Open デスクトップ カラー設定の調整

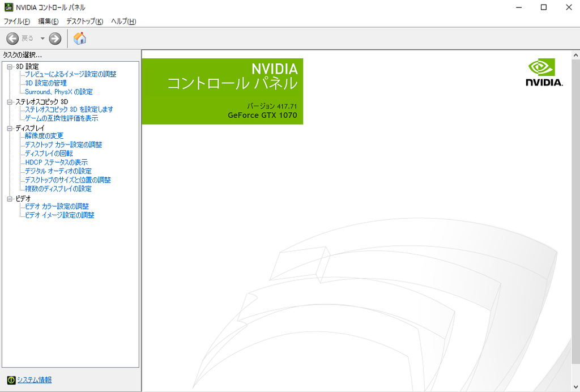pyautogui.click(x=63, y=144)
